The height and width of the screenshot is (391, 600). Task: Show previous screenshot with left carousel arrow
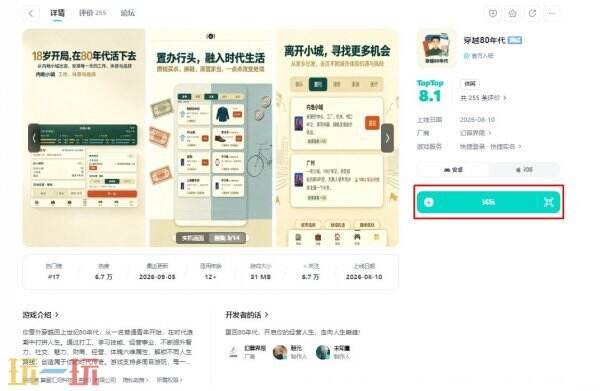tap(34, 138)
